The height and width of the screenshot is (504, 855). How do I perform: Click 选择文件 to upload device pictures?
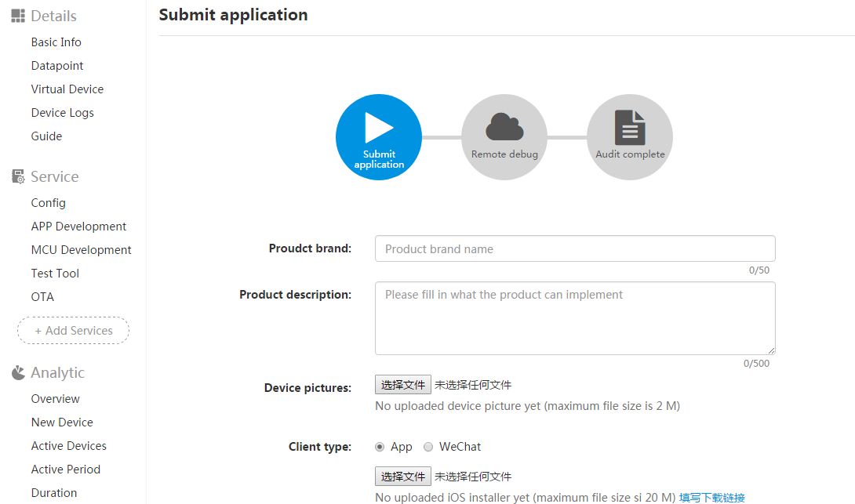point(402,384)
